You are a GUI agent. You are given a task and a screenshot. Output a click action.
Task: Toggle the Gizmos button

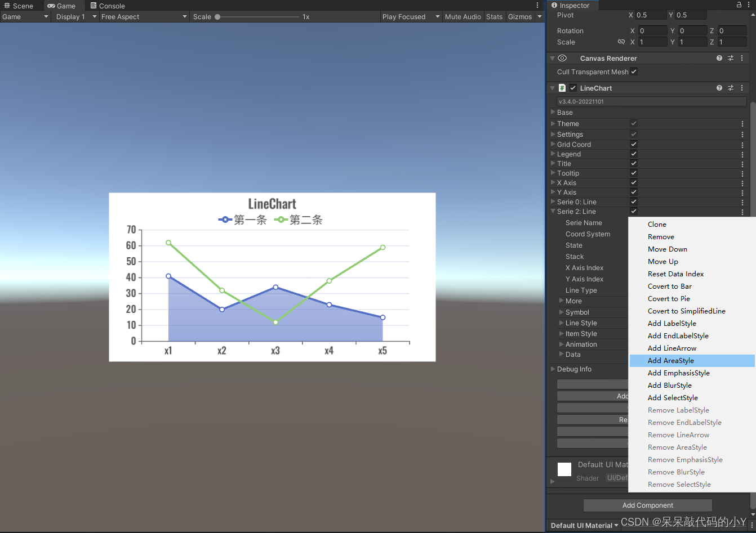point(520,17)
